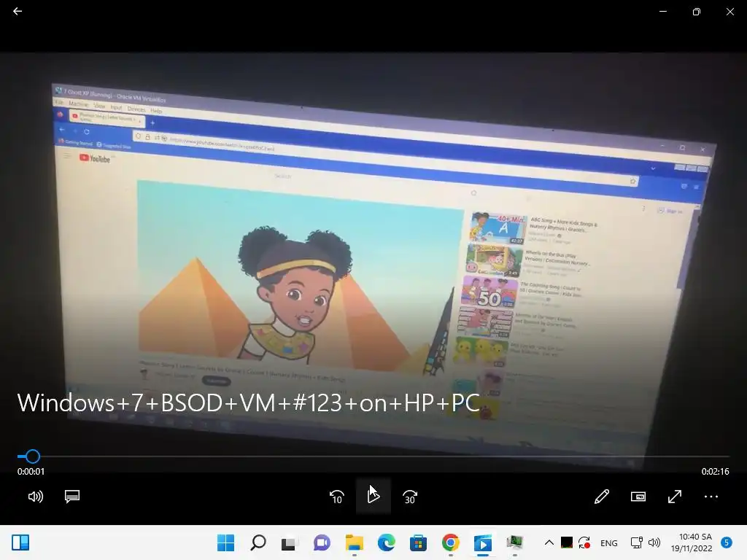This screenshot has height=560, width=747.
Task: Open the clock and calendar flyout
Action: [692, 542]
